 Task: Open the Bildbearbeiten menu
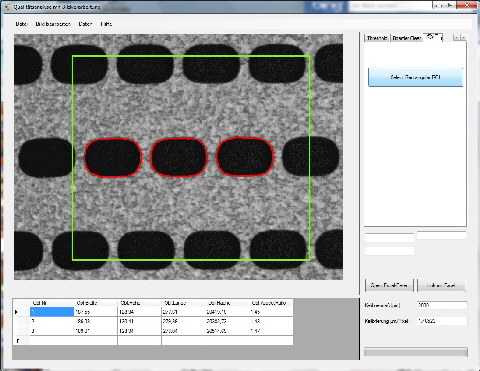point(53,24)
